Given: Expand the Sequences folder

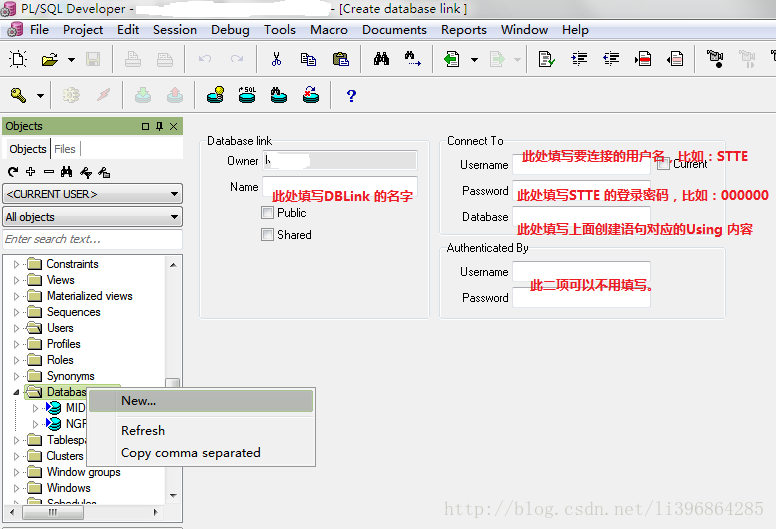Looking at the screenshot, I should (16, 312).
